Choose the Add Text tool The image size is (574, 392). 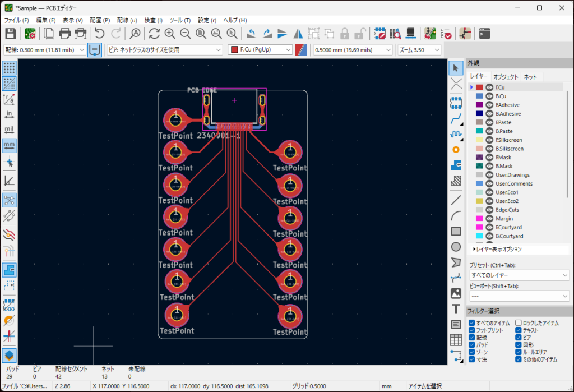pos(456,309)
